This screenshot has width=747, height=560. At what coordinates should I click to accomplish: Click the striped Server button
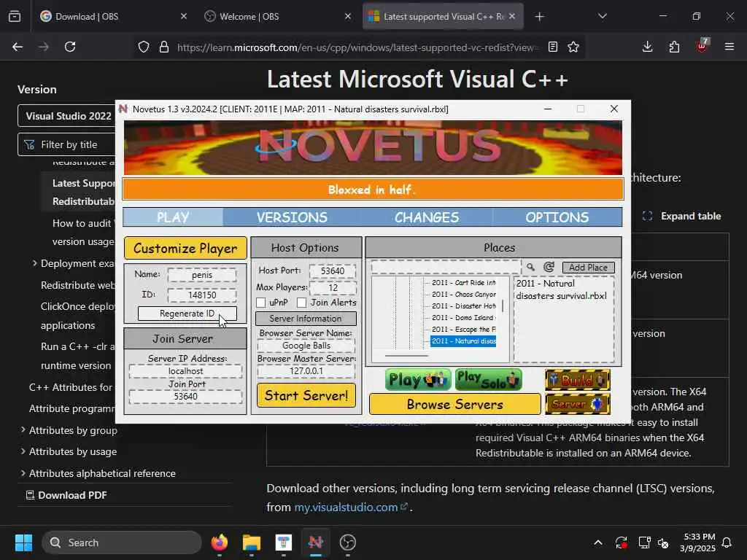[578, 404]
